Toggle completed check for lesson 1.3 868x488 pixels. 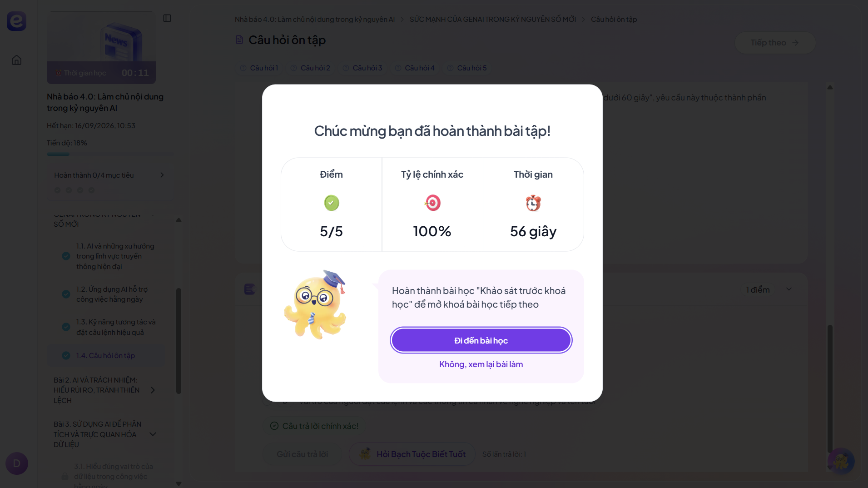[66, 327]
